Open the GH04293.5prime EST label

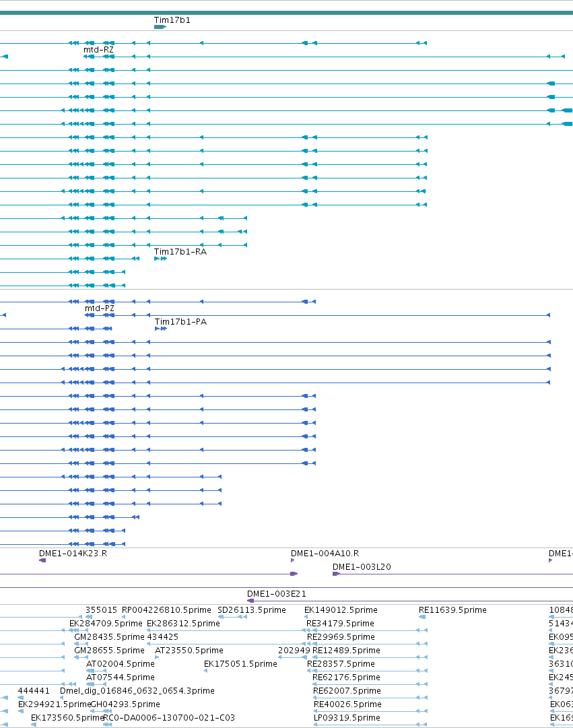pyautogui.click(x=125, y=704)
